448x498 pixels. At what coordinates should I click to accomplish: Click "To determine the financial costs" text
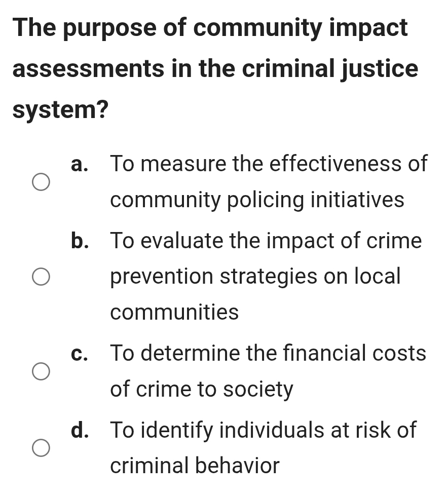point(268,353)
